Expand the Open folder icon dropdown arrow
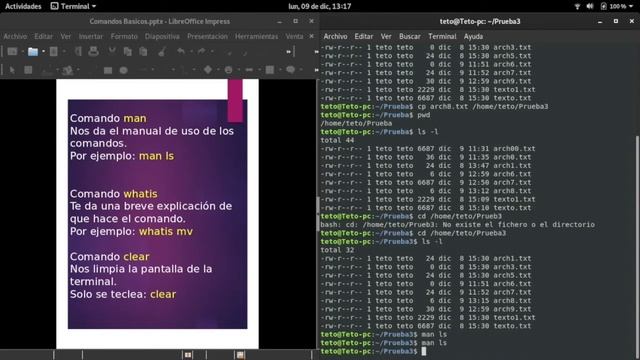The width and height of the screenshot is (640, 360). pyautogui.click(x=44, y=51)
